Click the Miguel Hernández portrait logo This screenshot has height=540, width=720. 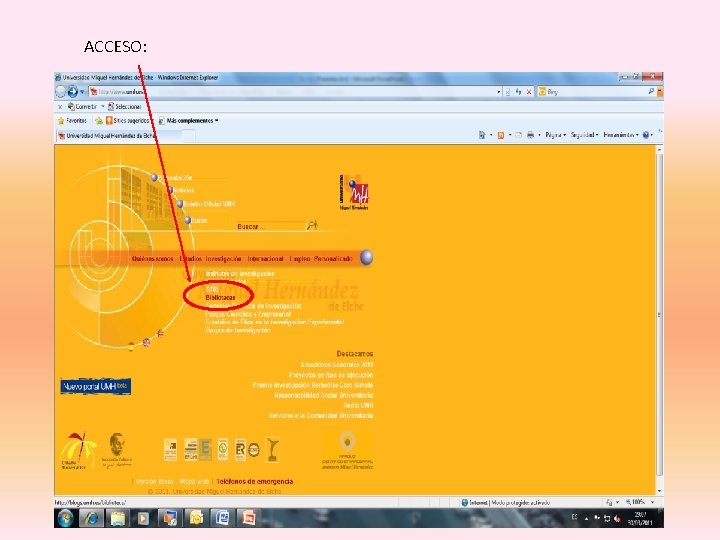click(117, 450)
